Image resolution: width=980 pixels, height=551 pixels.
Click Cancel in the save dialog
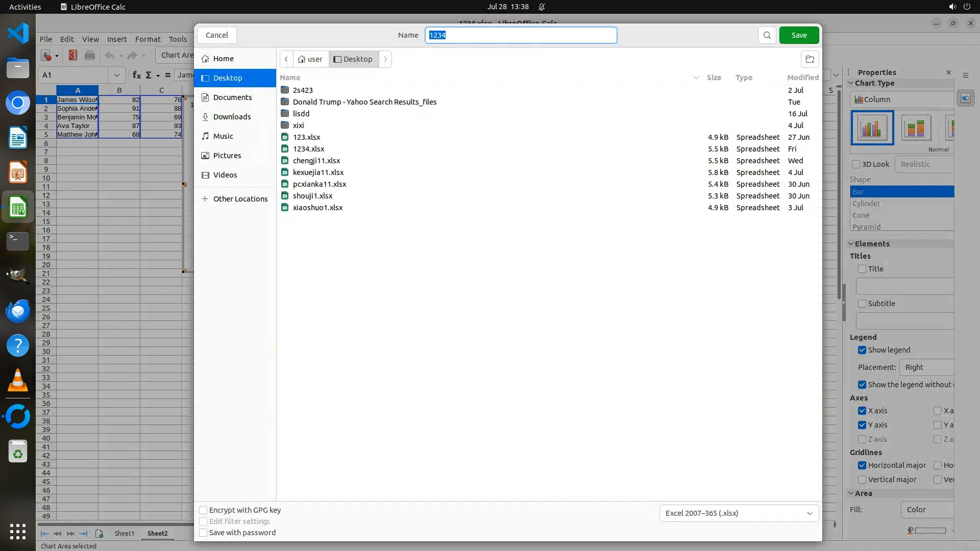[216, 35]
